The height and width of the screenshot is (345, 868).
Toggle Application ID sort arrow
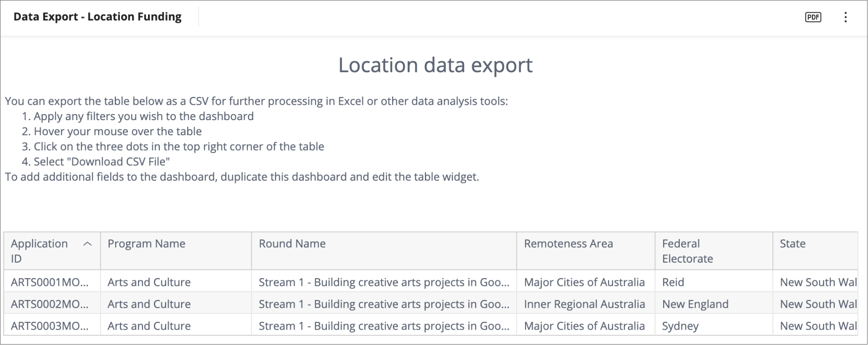(87, 244)
